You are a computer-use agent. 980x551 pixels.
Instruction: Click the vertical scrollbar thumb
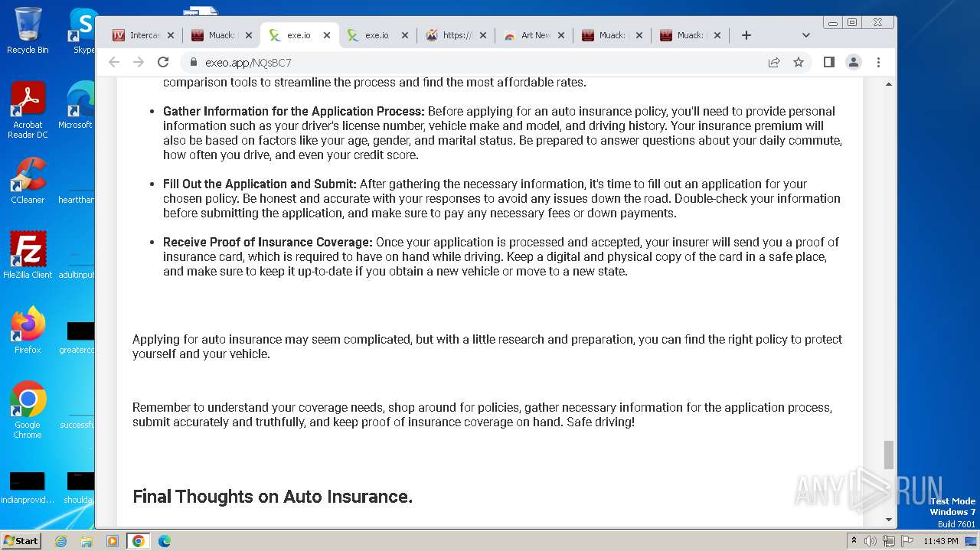point(889,455)
